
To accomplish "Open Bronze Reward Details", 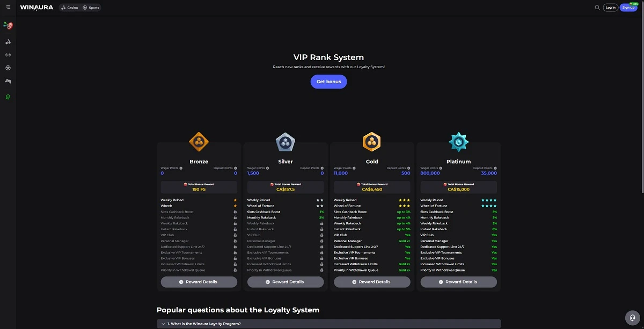I will 199,282.
